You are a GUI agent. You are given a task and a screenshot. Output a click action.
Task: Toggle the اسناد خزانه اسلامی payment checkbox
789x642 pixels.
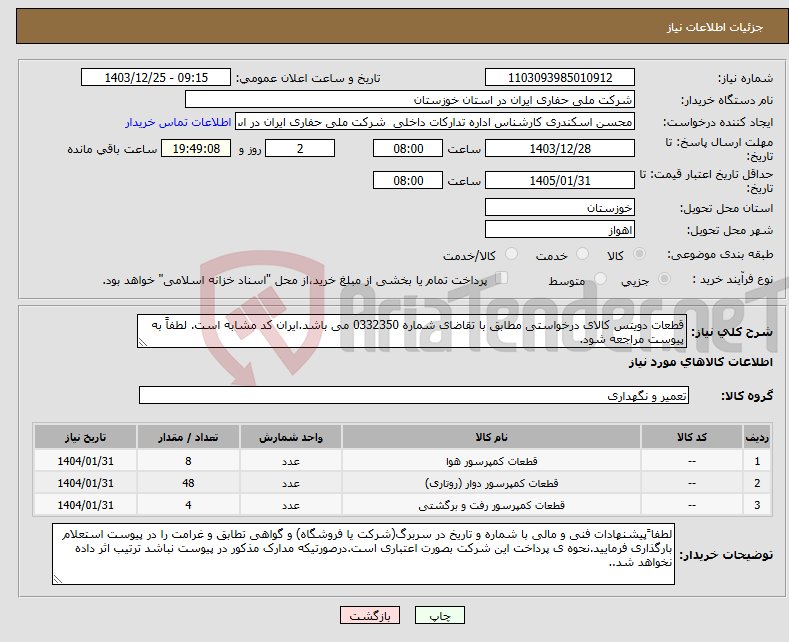(x=501, y=278)
